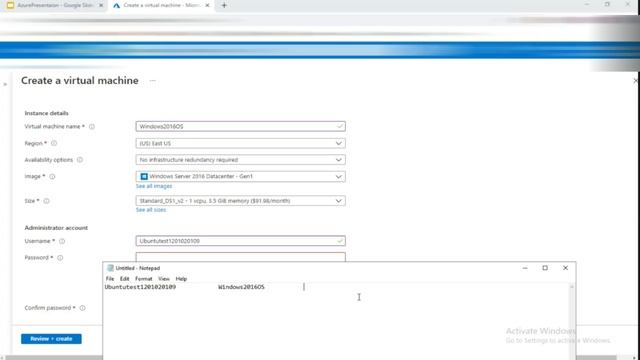Open the more options ellipsis beside page title
This screenshot has width=640, height=360.
153,80
